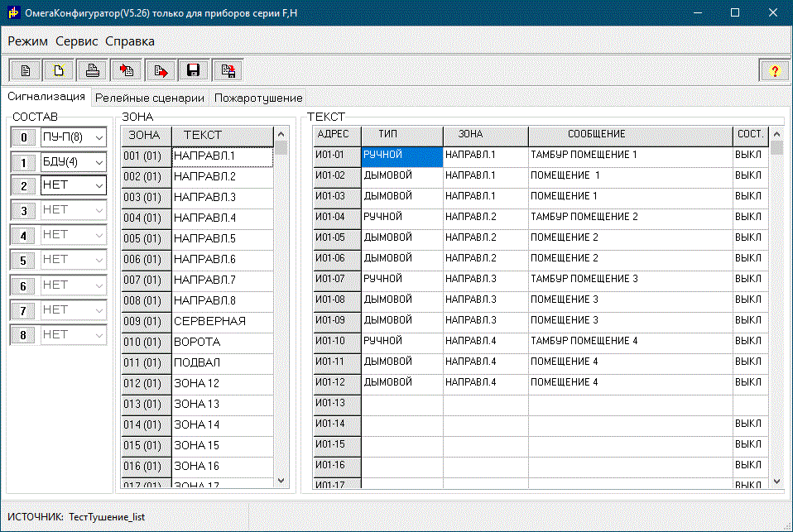Click the document-with-red-arrow export icon
Image resolution: width=793 pixels, height=532 pixels.
tap(161, 70)
